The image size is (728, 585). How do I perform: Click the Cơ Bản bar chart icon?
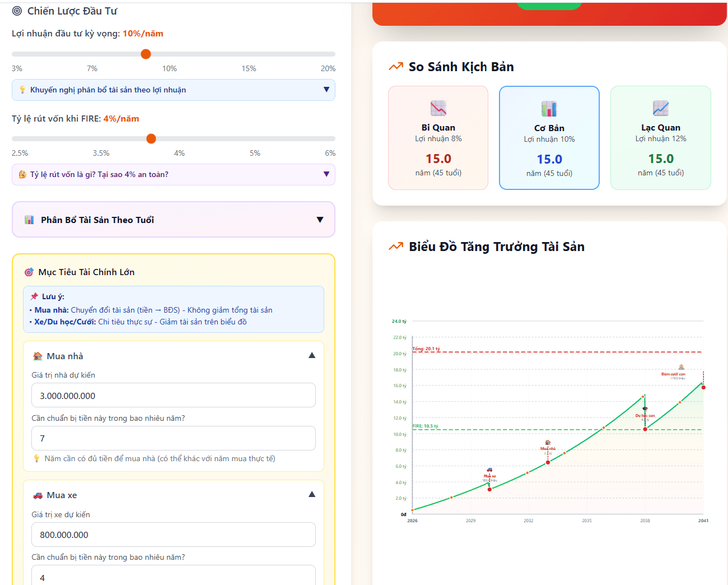point(549,109)
